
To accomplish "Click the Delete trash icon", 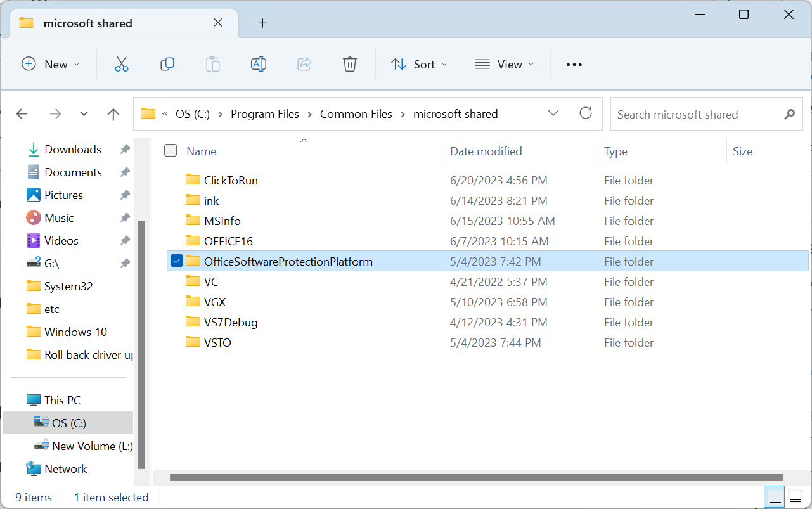I will pyautogui.click(x=350, y=64).
